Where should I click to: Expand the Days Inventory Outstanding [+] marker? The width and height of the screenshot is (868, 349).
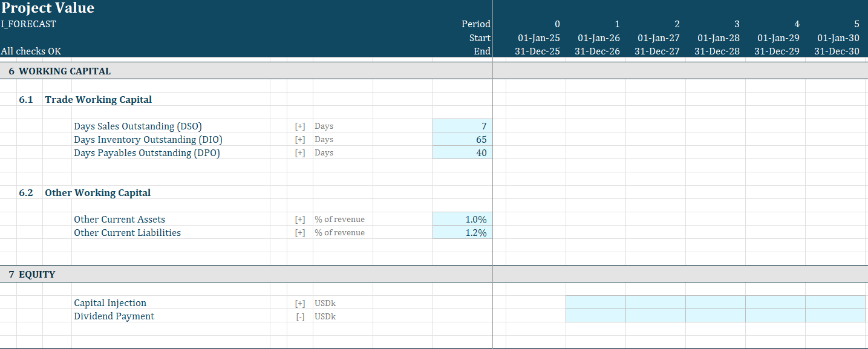300,139
